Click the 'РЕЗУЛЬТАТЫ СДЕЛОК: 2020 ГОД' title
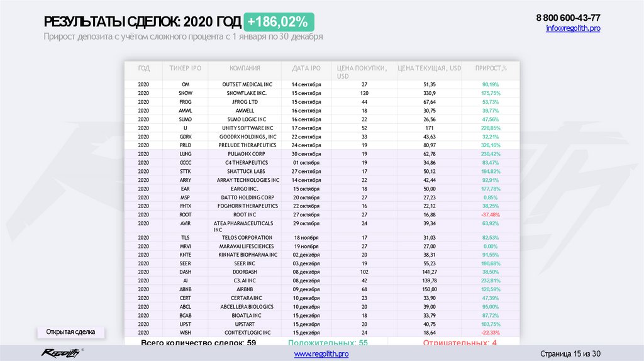Image resolution: width=644 pixels, height=361 pixels. tap(143, 22)
